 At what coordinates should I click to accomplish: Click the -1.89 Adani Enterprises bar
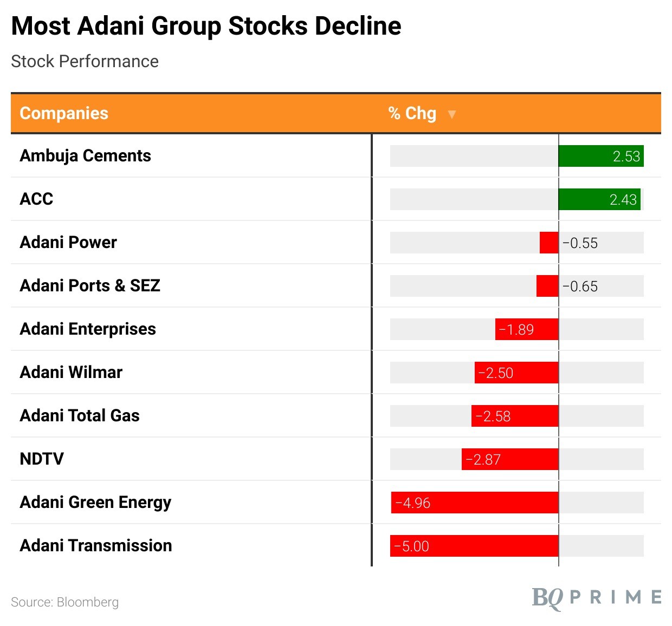point(526,329)
